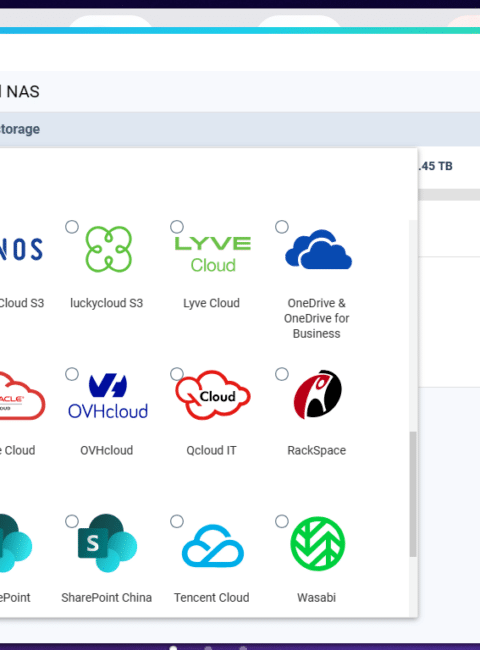This screenshot has width=480, height=650.
Task: Click the Wasabi green logo
Action: (x=318, y=543)
